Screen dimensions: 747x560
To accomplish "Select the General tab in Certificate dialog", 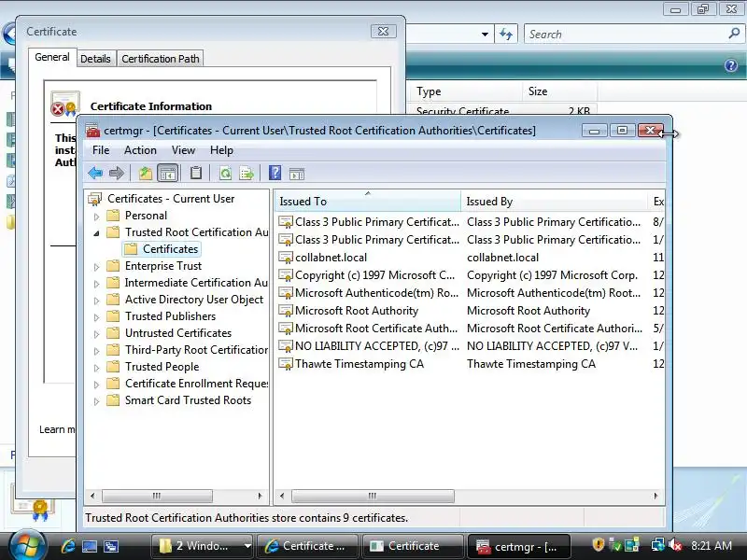I will tap(52, 57).
